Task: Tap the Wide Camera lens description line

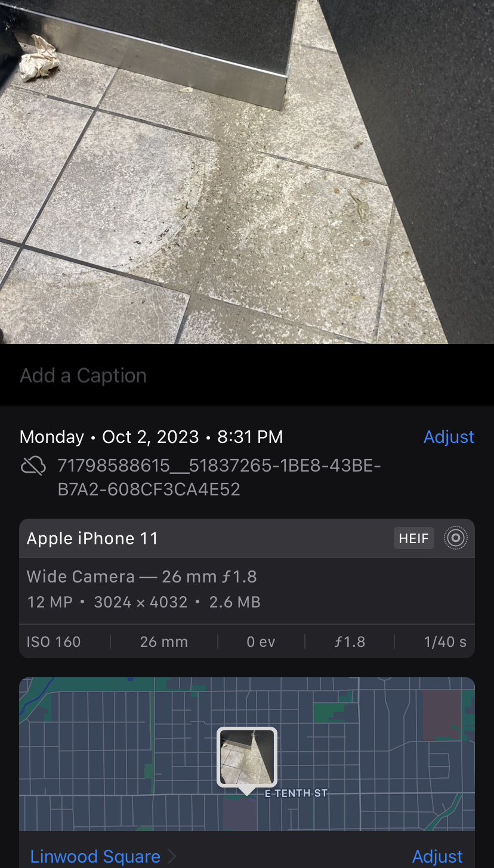Action: pos(141,576)
